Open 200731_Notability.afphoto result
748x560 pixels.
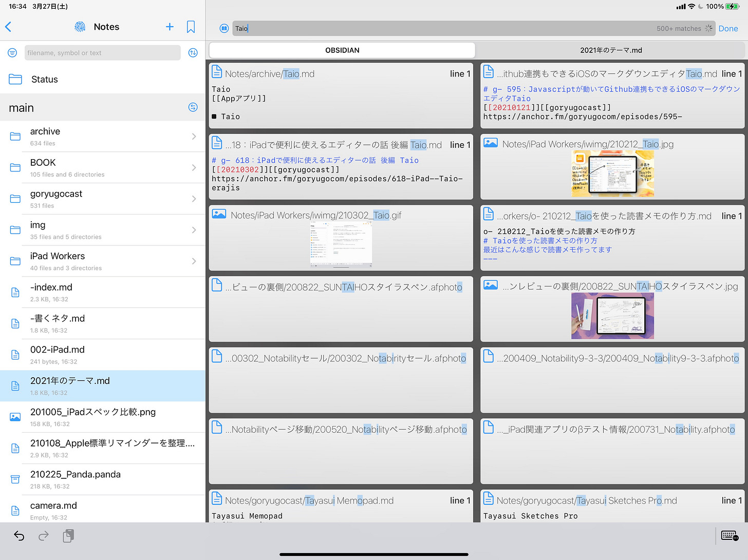pyautogui.click(x=612, y=451)
